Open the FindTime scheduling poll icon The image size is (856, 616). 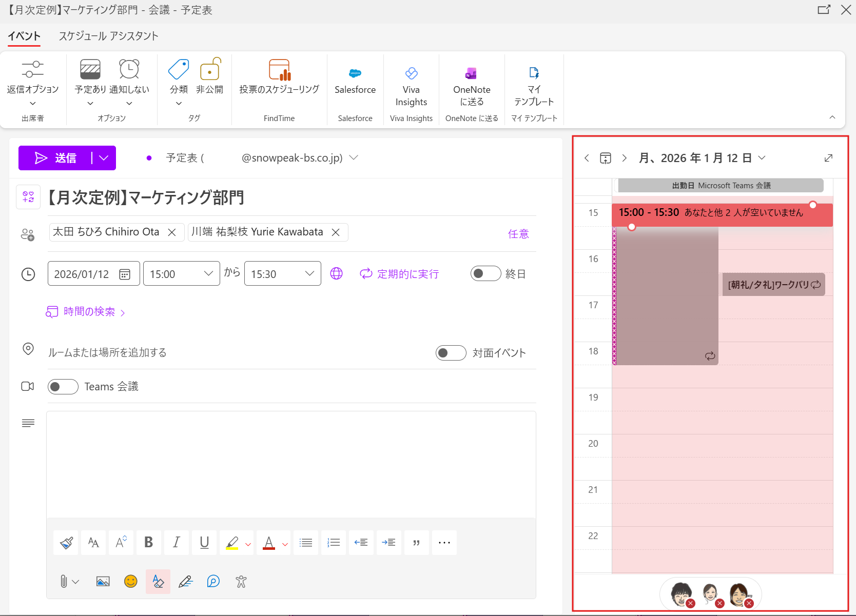tap(279, 71)
